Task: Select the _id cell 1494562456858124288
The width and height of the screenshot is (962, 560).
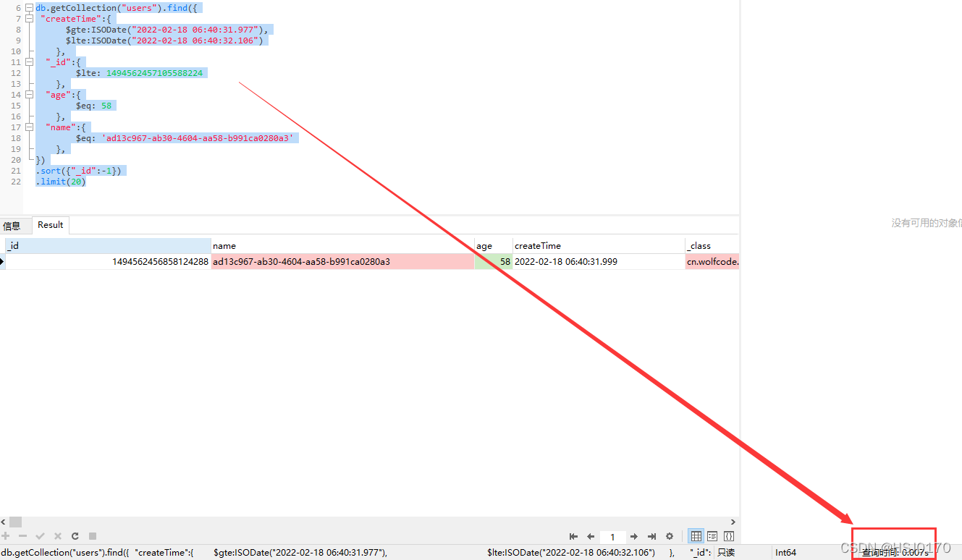Action: pyautogui.click(x=108, y=262)
